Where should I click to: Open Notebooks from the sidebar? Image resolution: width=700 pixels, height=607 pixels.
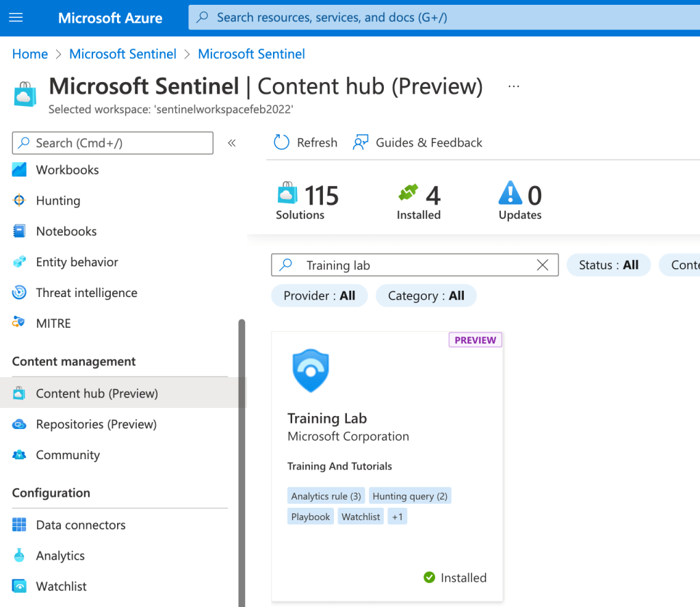pyautogui.click(x=66, y=231)
